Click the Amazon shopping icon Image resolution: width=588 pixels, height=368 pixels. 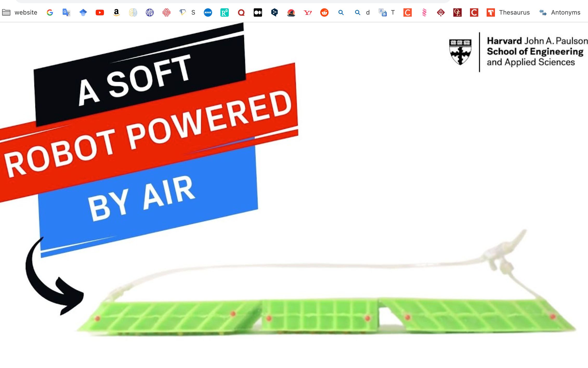[x=116, y=12]
